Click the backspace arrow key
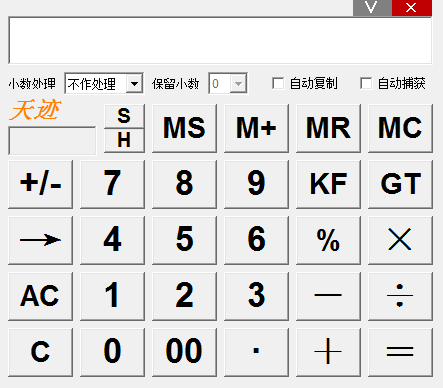The image size is (443, 388). [40, 240]
